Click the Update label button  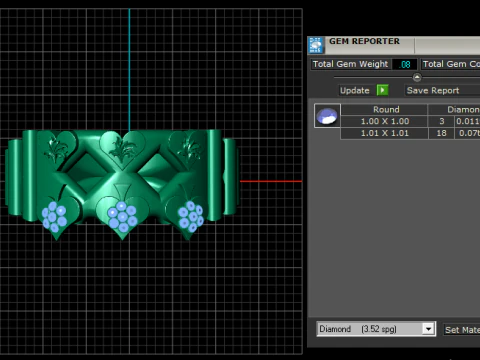355,90
